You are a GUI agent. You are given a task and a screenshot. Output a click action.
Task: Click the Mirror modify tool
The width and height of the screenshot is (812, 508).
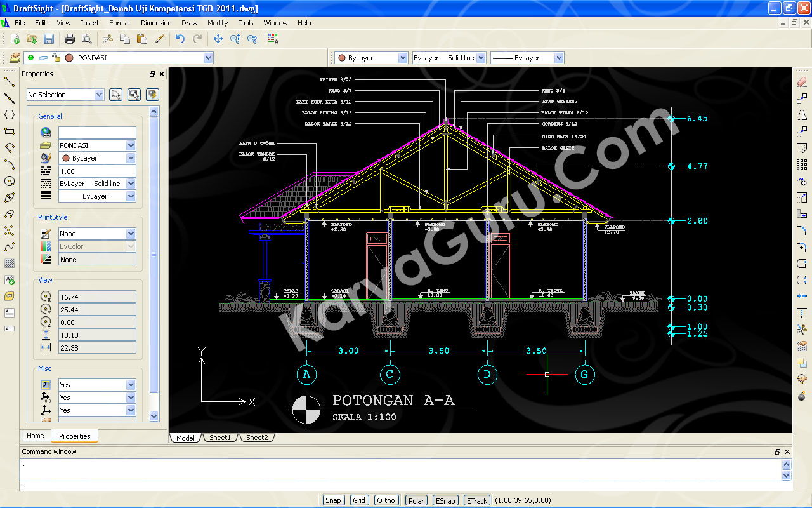[x=802, y=115]
